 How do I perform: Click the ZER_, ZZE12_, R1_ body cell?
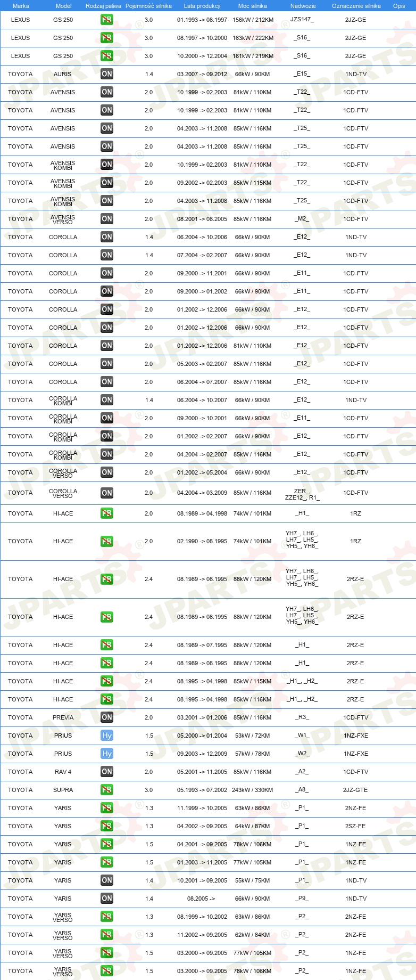(302, 495)
